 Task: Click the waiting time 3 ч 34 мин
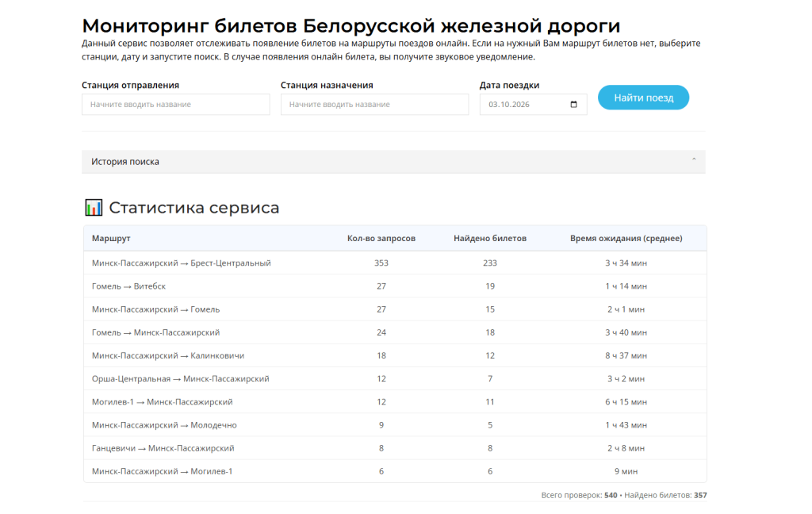(x=626, y=263)
